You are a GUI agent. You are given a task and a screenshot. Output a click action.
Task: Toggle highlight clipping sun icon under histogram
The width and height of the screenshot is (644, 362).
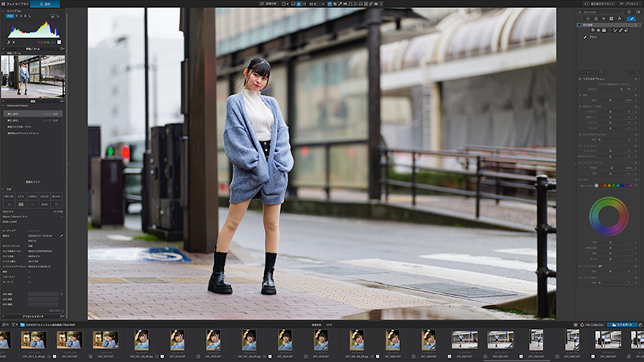point(14,42)
